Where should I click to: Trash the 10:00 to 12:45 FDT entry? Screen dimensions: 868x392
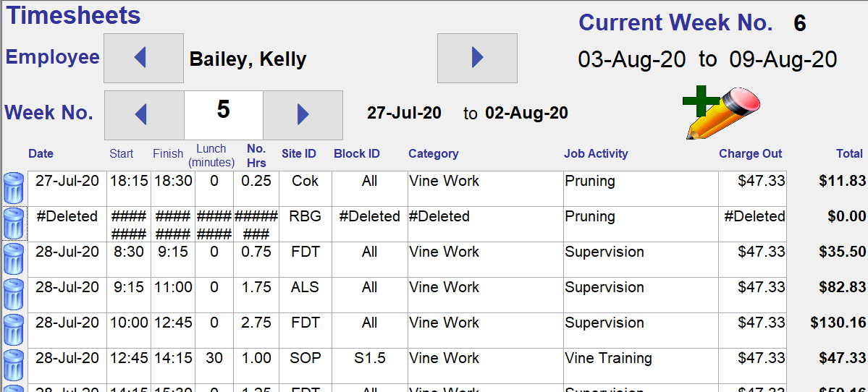pyautogui.click(x=14, y=330)
